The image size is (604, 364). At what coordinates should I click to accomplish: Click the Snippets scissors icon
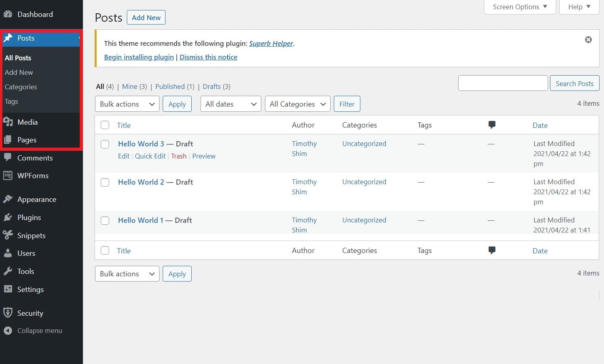click(8, 235)
